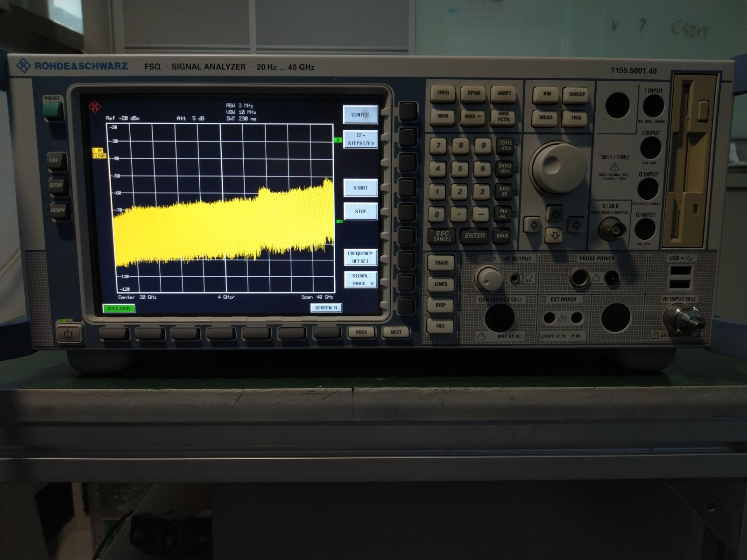Push the side softkey beside CENTER
This screenshot has height=560, width=747.
(407, 112)
